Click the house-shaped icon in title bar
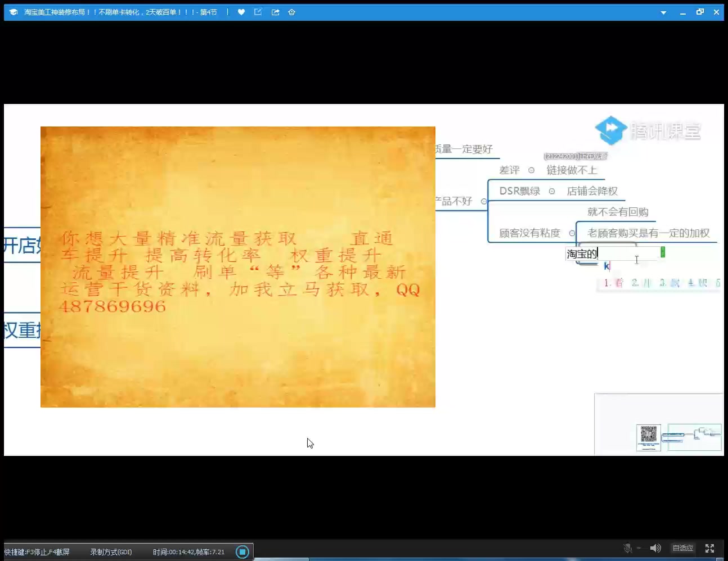 click(291, 12)
